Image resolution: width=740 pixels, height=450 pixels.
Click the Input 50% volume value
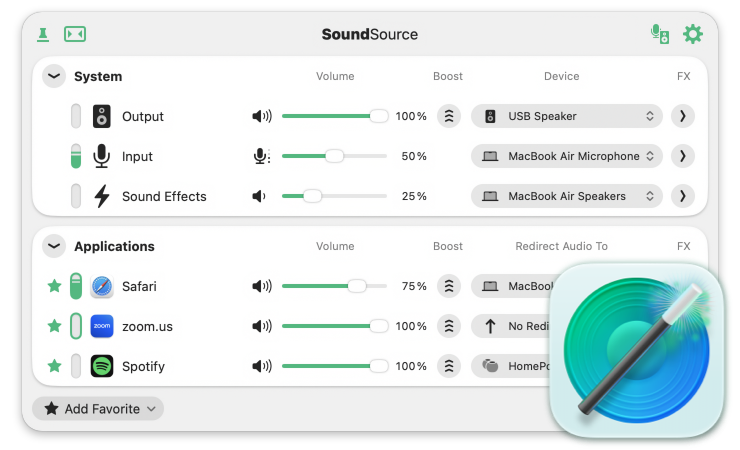point(414,156)
